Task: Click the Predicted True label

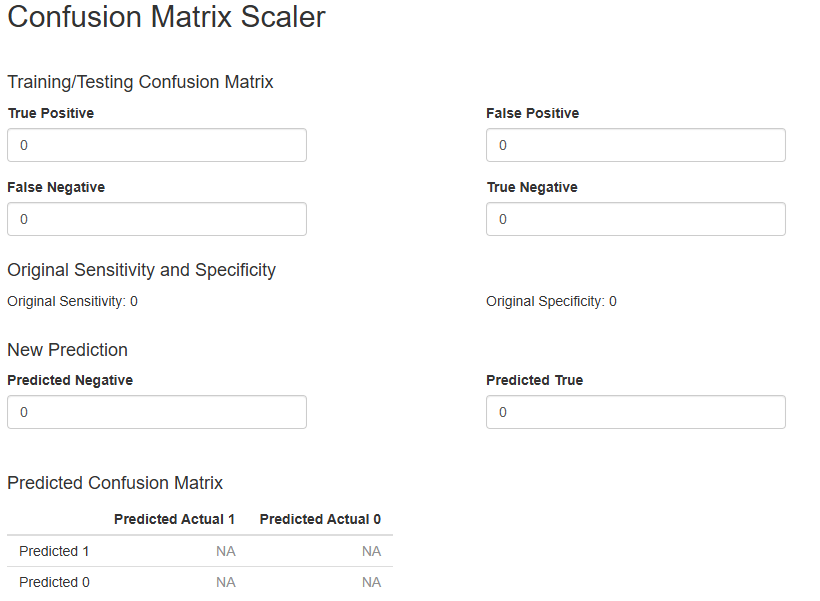Action: (x=534, y=380)
